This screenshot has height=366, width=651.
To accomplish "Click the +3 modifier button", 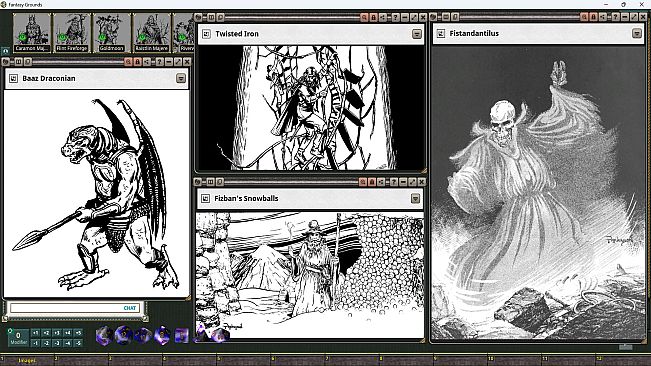I will tap(57, 333).
